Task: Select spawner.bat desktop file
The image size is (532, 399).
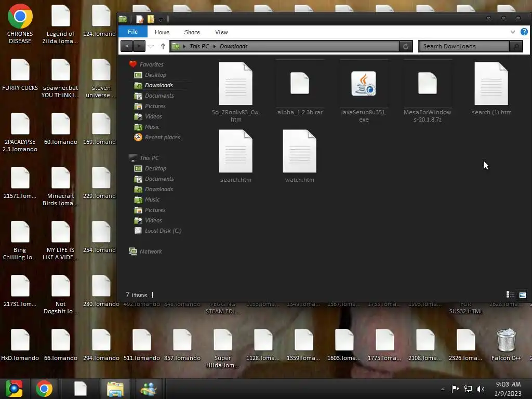Action: tap(60, 78)
